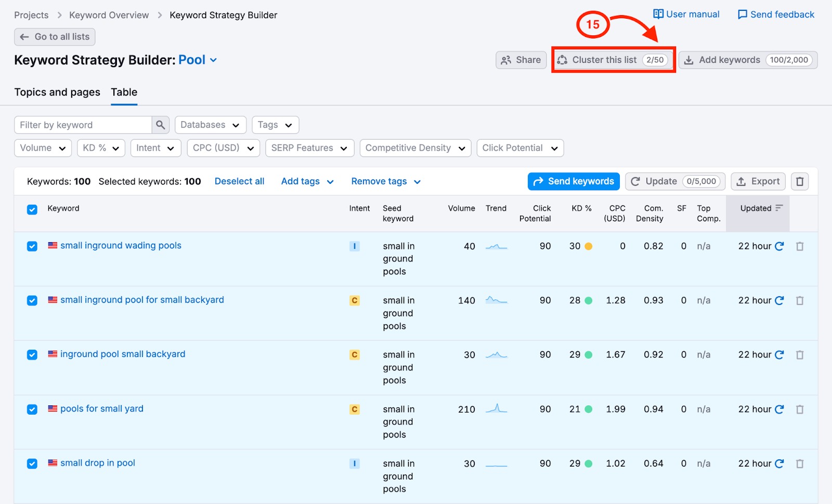The height and width of the screenshot is (504, 832).
Task: Open the Databases filter dropdown
Action: 211,125
